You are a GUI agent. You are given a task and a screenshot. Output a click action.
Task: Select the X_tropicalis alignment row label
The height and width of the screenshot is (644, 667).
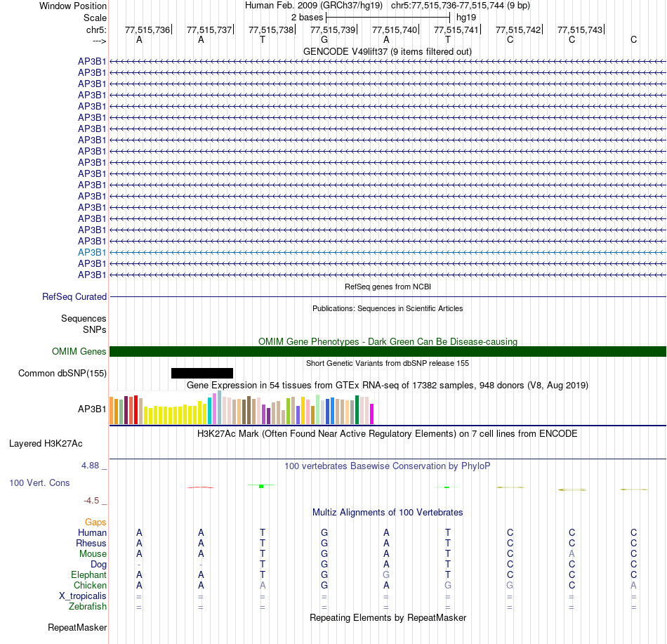(83, 596)
